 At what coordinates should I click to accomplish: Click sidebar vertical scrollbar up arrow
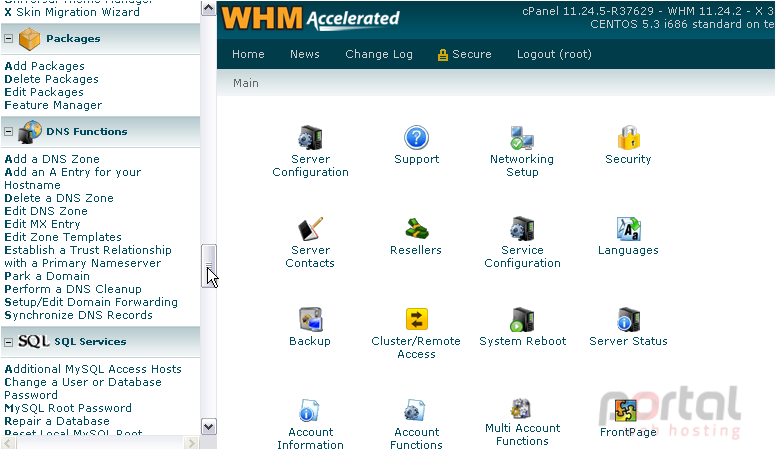(209, 8)
